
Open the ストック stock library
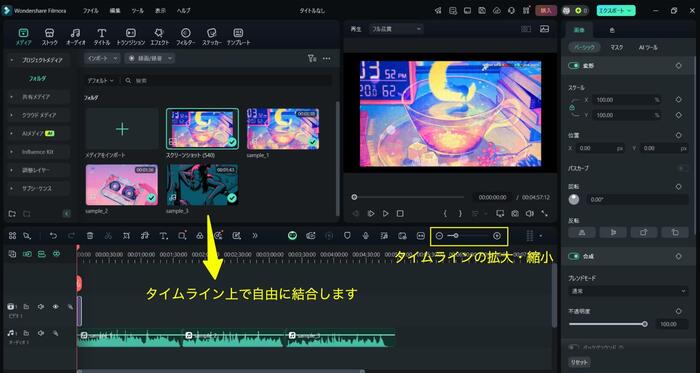pos(50,37)
